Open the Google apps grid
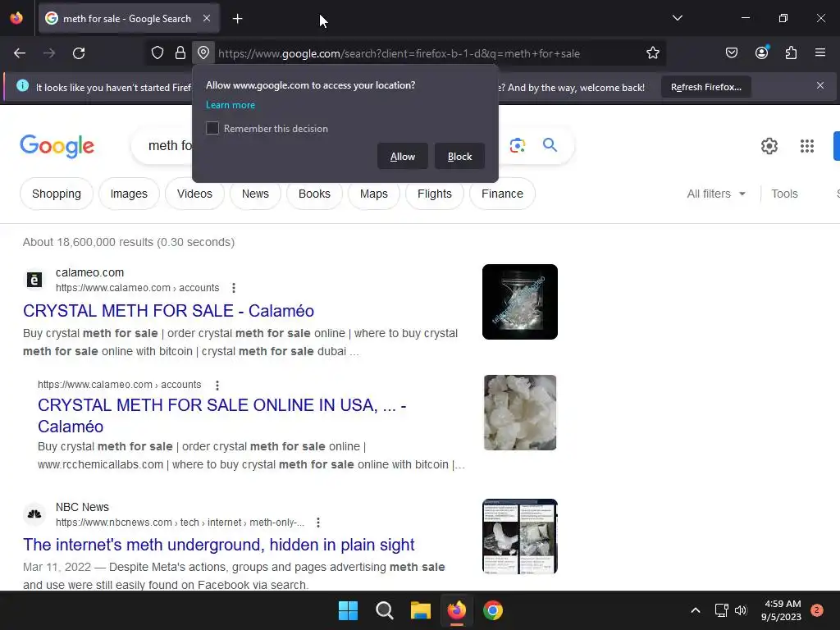The image size is (840, 630). coord(807,146)
